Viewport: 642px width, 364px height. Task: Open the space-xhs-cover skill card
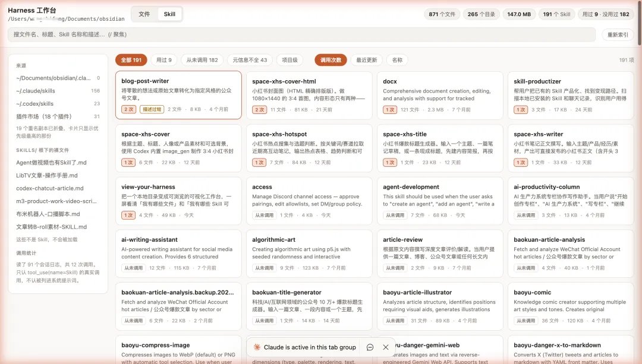click(178, 148)
